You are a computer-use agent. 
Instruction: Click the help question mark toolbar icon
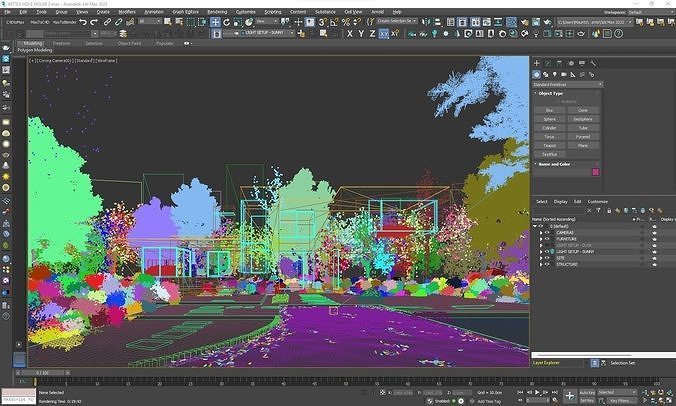point(618,33)
